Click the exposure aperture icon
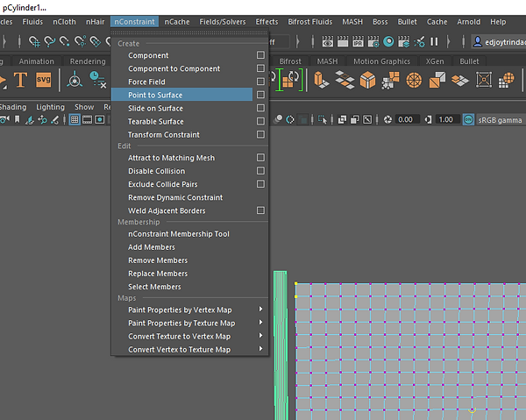 (x=387, y=119)
